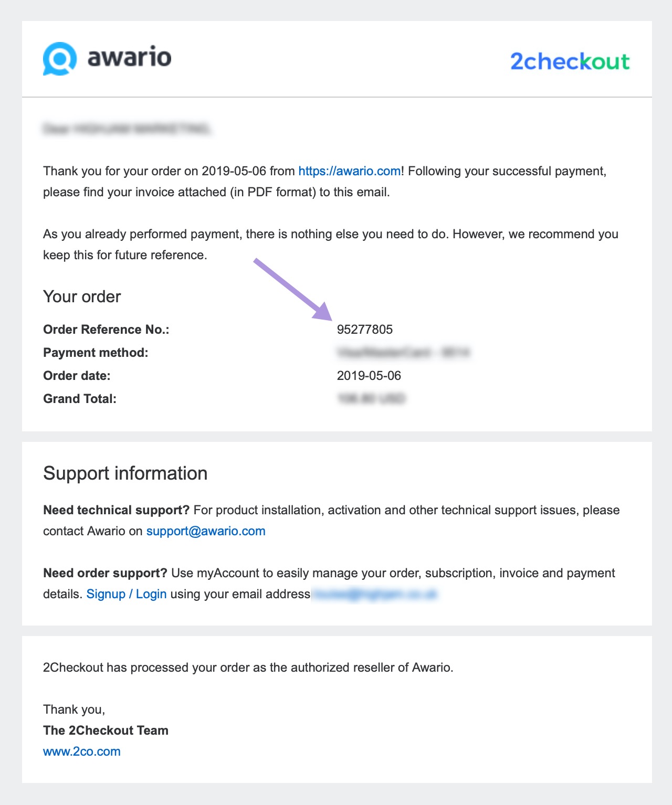Click the Your order heading
The width and height of the screenshot is (672, 805).
(82, 296)
